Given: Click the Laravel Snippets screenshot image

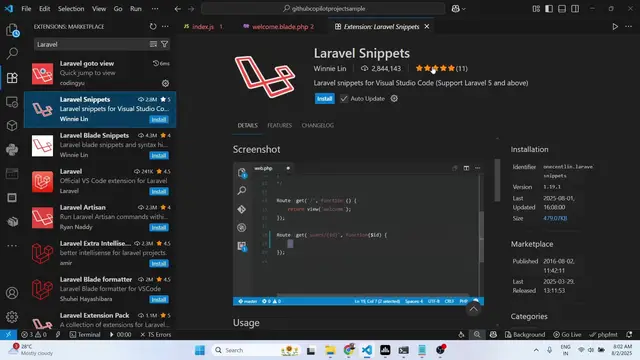Looking at the screenshot, I should pos(358,234).
